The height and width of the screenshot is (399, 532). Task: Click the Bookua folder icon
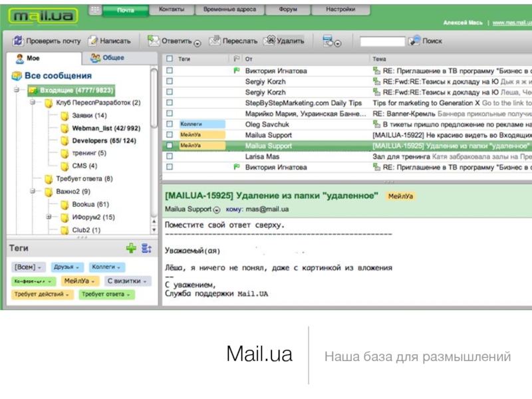click(65, 205)
